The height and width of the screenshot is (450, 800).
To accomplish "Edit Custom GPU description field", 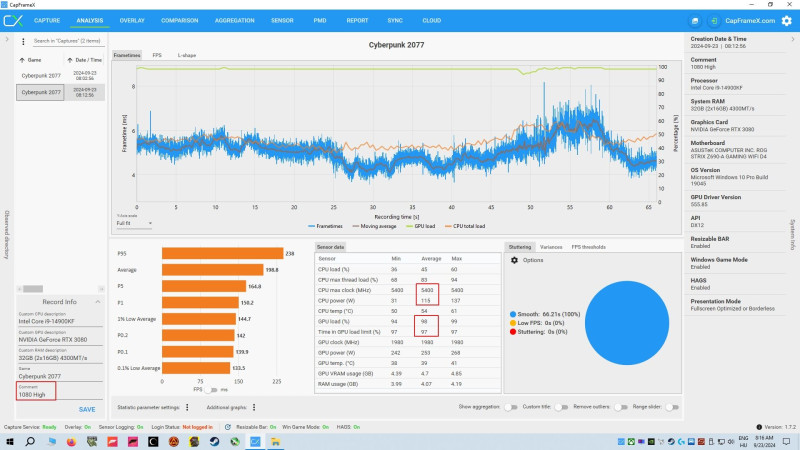I will 60,337.
